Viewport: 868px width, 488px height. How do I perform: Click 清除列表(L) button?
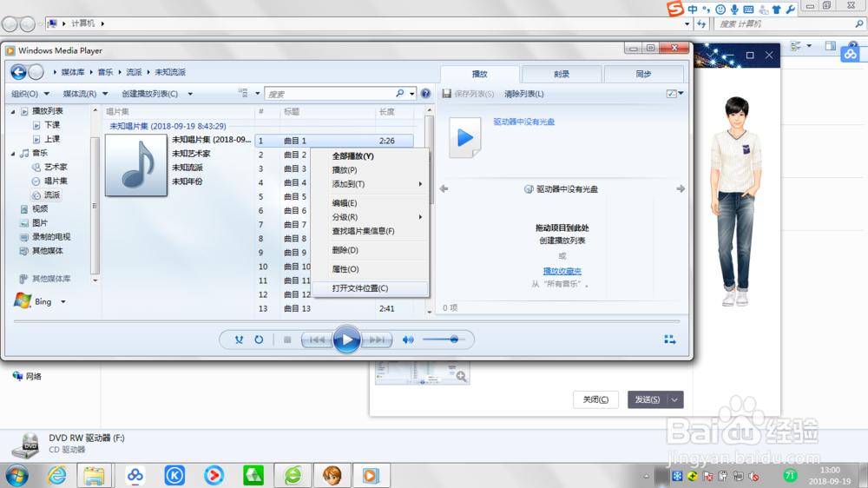[523, 94]
